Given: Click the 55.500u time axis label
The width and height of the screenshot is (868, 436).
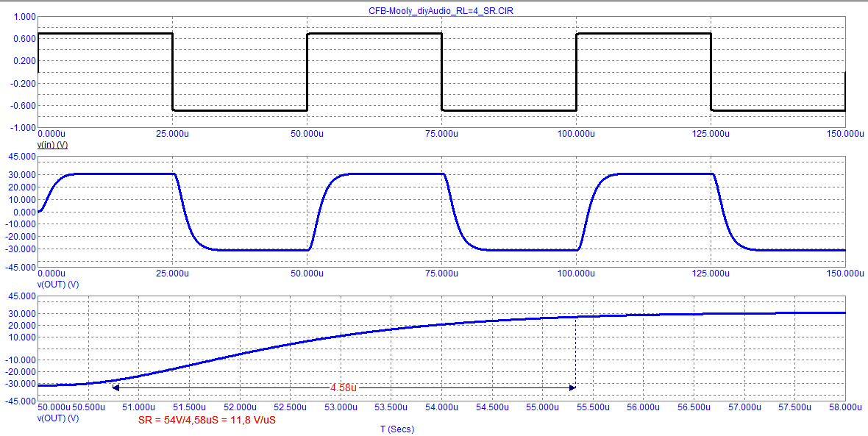Looking at the screenshot, I should [x=593, y=408].
